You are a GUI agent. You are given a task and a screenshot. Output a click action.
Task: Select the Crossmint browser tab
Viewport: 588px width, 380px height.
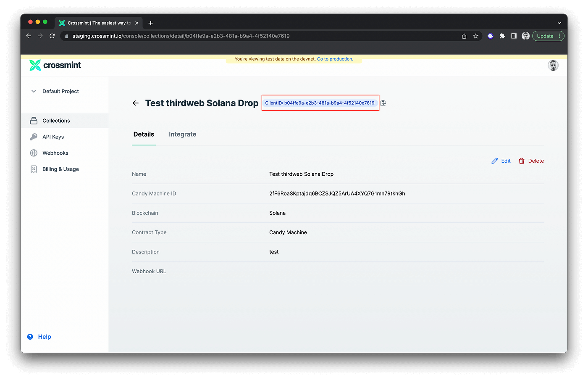point(99,23)
